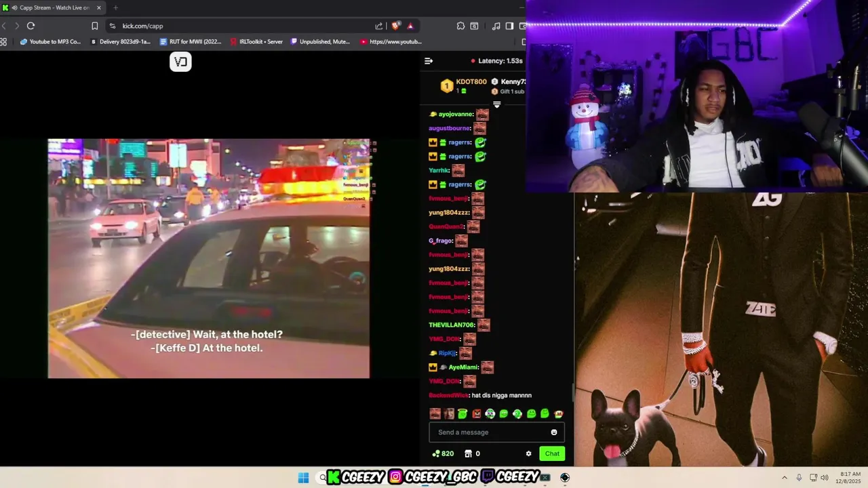
Task: Click the microphone tray icon
Action: click(800, 477)
